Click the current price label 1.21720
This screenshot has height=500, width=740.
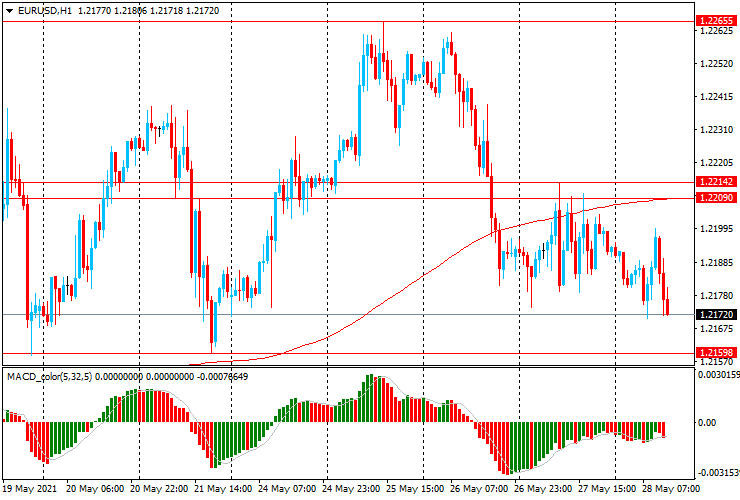pos(716,314)
